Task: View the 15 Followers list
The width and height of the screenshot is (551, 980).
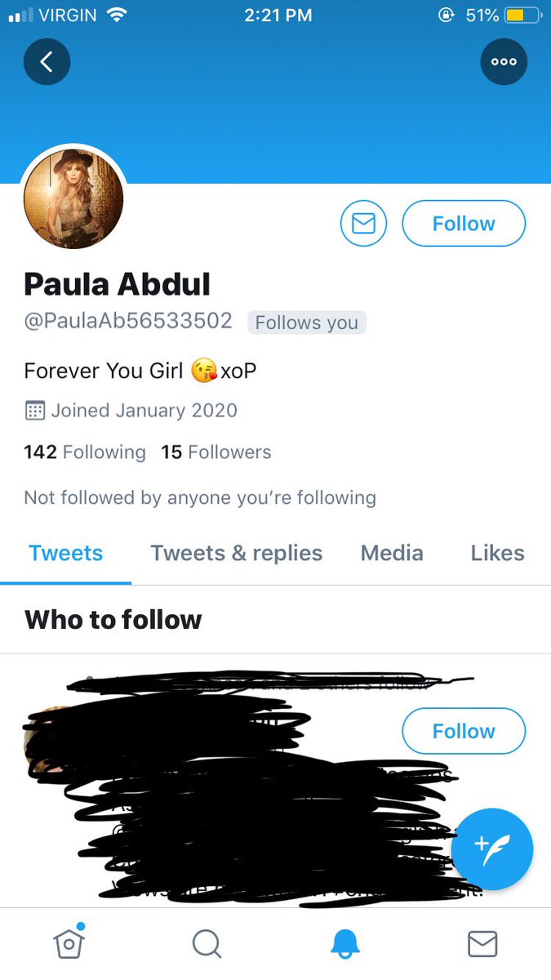Action: 216,452
